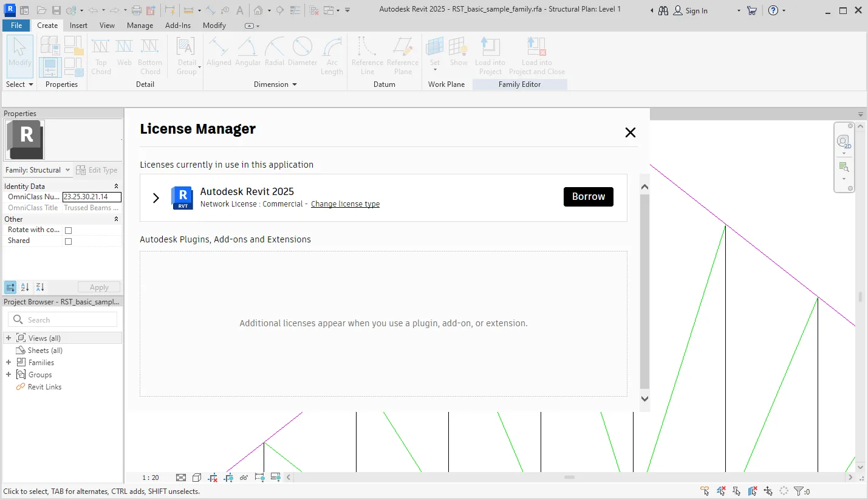
Task: Open the Select panel dropdown
Action: [20, 84]
